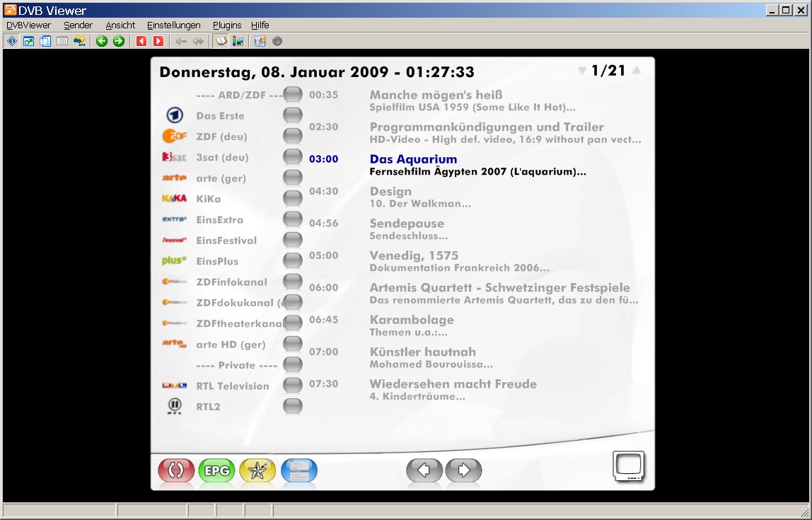
Task: Select the arte HD (ger) channel name
Action: (231, 345)
